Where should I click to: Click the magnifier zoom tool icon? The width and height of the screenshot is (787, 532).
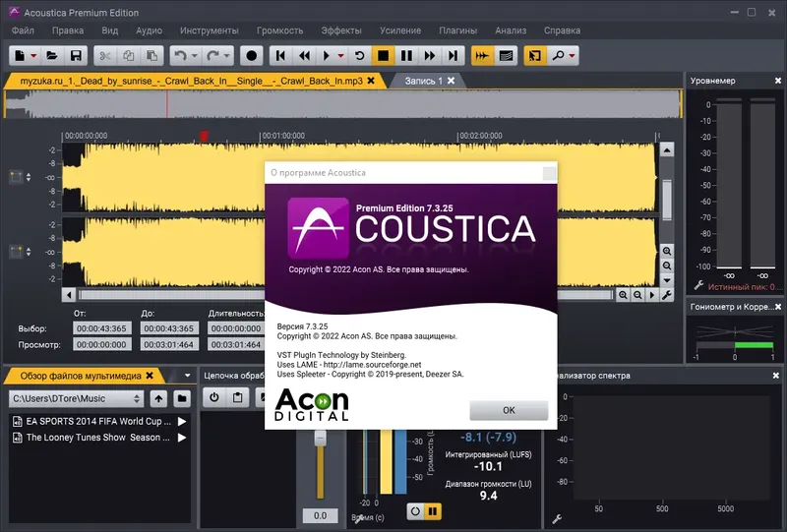(558, 56)
